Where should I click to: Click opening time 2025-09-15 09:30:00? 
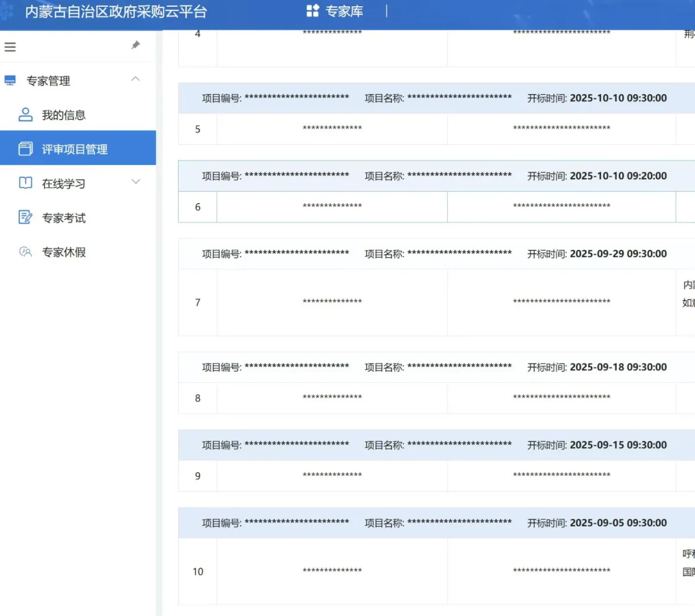coord(619,445)
